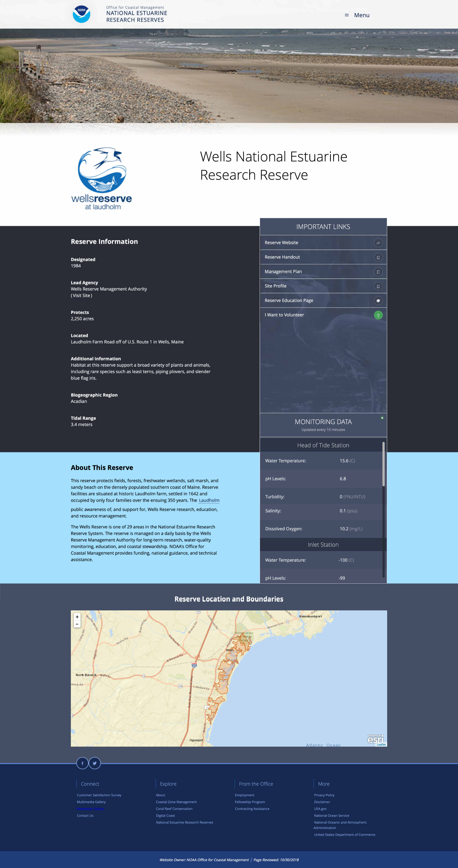Click the Visit Site link under Lead Agency
This screenshot has height=868, width=458.
point(81,295)
